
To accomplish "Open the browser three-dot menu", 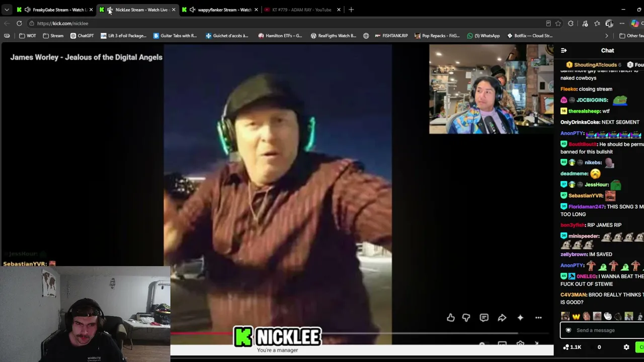I will 622,23.
